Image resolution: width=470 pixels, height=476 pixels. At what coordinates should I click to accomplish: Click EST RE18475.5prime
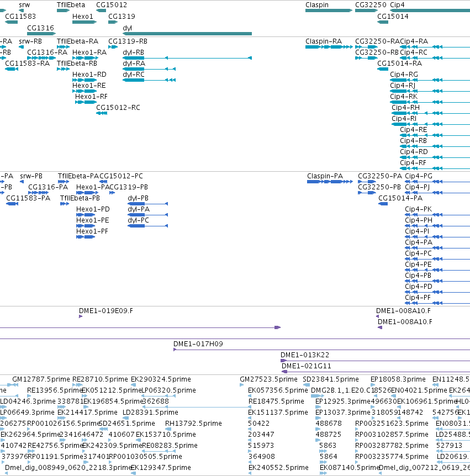[276, 401]
